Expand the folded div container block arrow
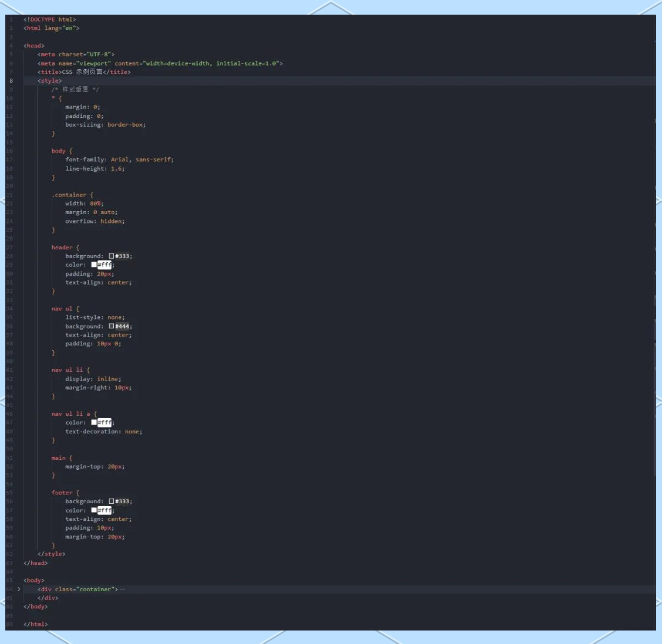The width and height of the screenshot is (662, 644). pos(19,589)
